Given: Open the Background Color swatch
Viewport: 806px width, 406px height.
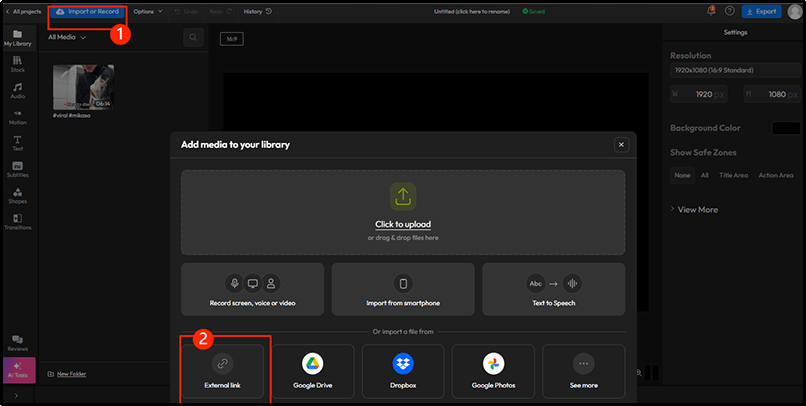Looking at the screenshot, I should click(786, 128).
